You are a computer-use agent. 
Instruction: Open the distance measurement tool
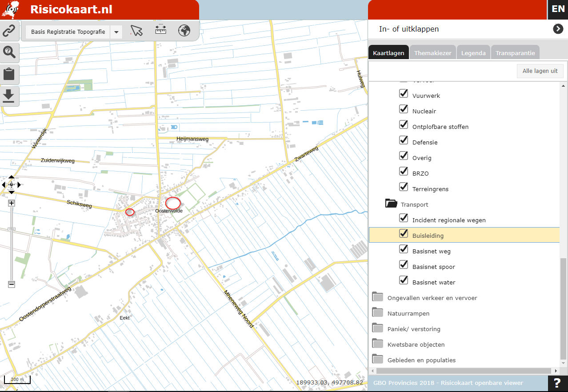[x=160, y=31]
